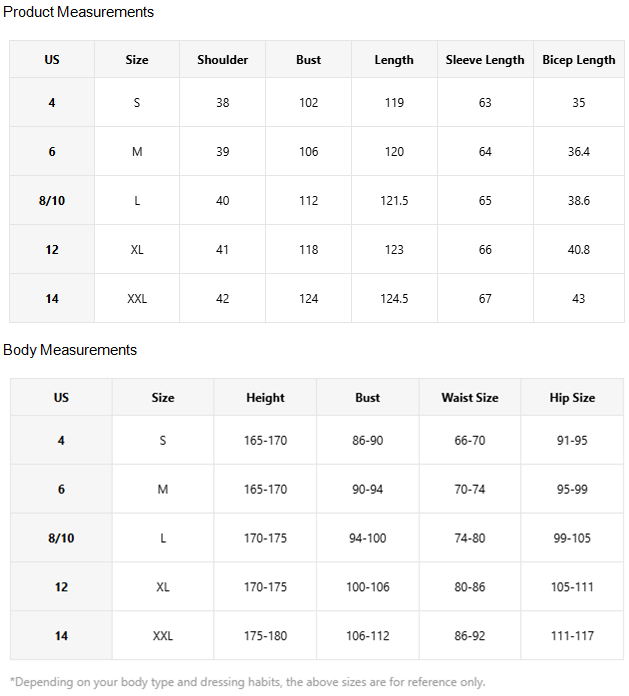The image size is (629, 696).
Task: Click the "Bicep Length" column header
Action: click(579, 60)
